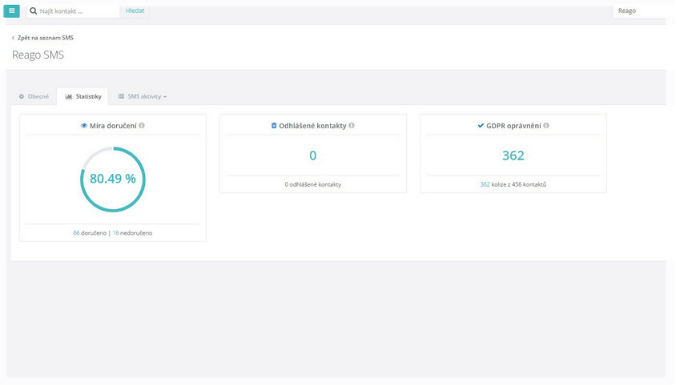
Task: Open the hamburger menu button
Action: (12, 11)
